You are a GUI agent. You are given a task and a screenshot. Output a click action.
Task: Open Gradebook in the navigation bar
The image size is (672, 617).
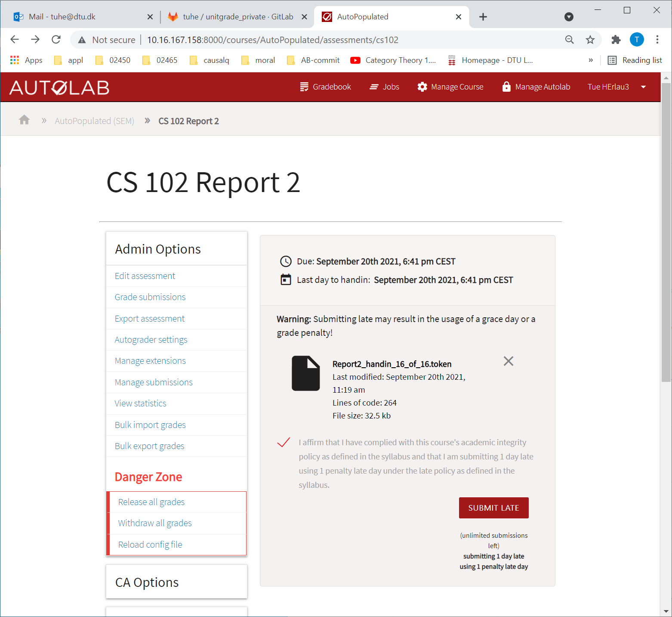click(x=325, y=87)
